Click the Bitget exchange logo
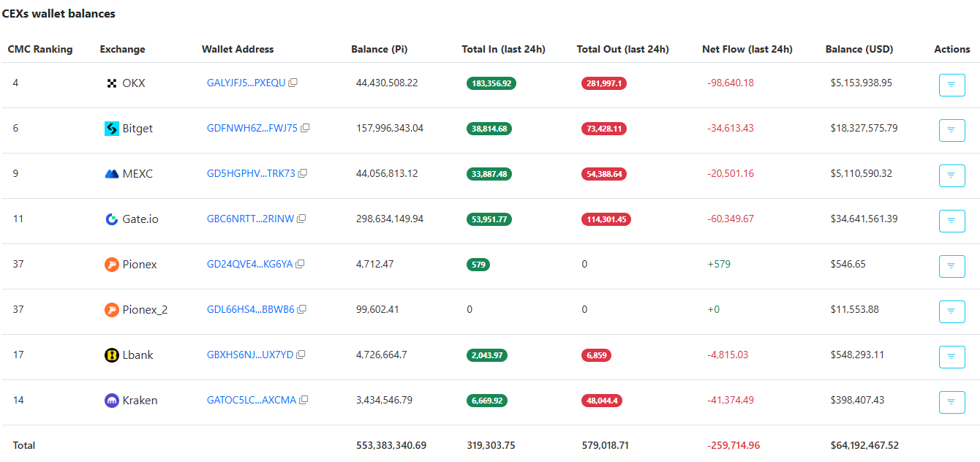 [112, 129]
